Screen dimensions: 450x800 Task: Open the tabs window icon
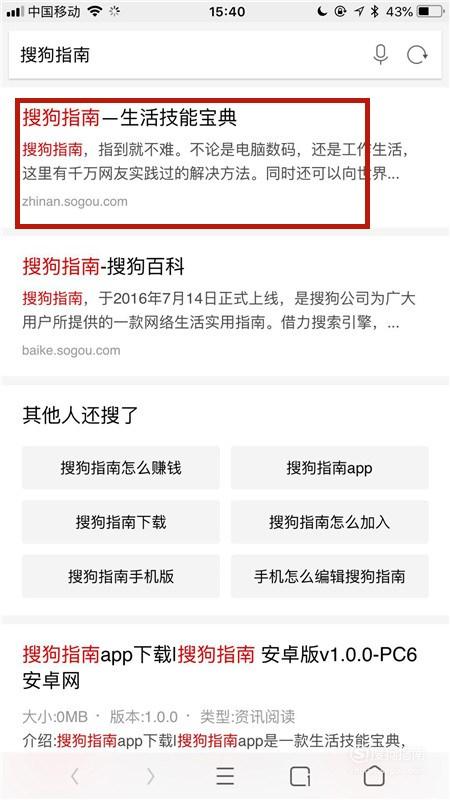pos(300,776)
